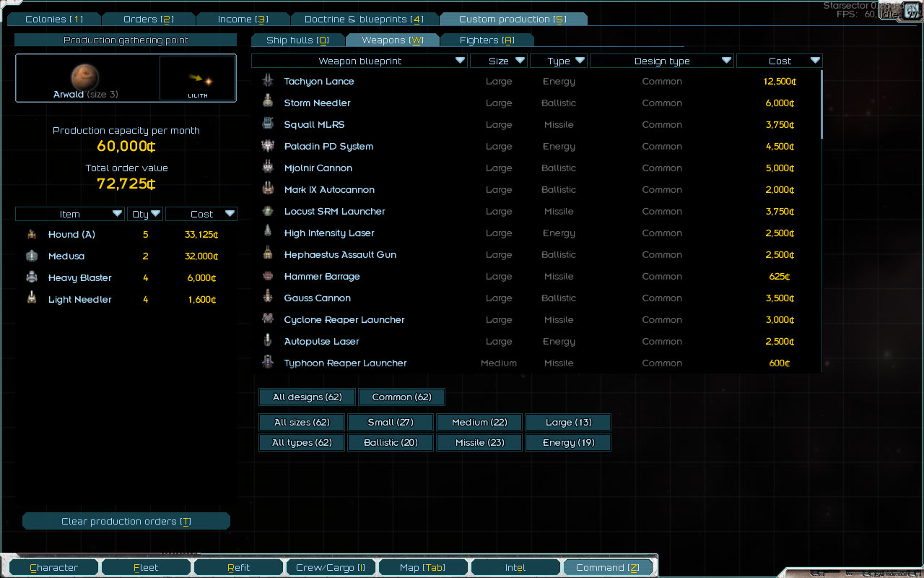The width and height of the screenshot is (924, 578).
Task: Click the Medusa ship icon
Action: pyautogui.click(x=32, y=256)
